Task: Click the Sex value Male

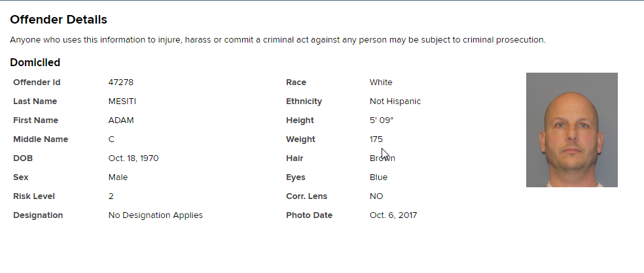Action: 118,177
